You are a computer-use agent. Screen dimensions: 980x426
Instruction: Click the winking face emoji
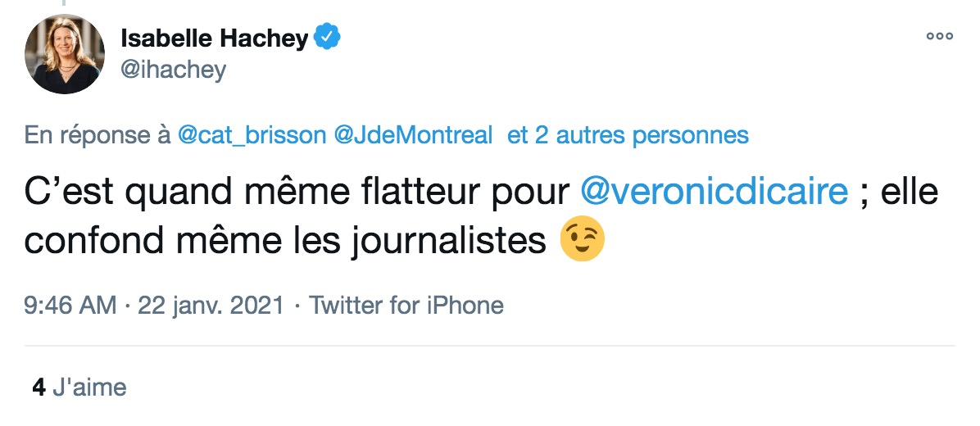click(x=582, y=241)
